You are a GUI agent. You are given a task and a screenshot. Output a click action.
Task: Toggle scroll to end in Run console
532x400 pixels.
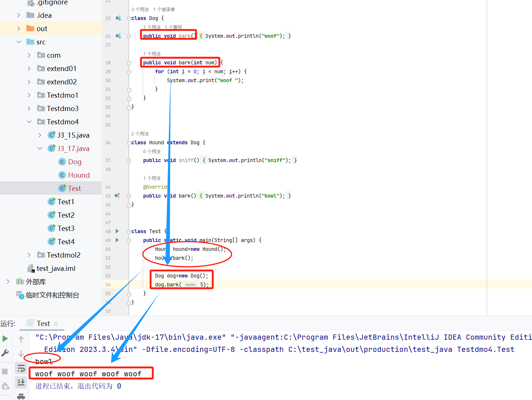[x=21, y=382]
